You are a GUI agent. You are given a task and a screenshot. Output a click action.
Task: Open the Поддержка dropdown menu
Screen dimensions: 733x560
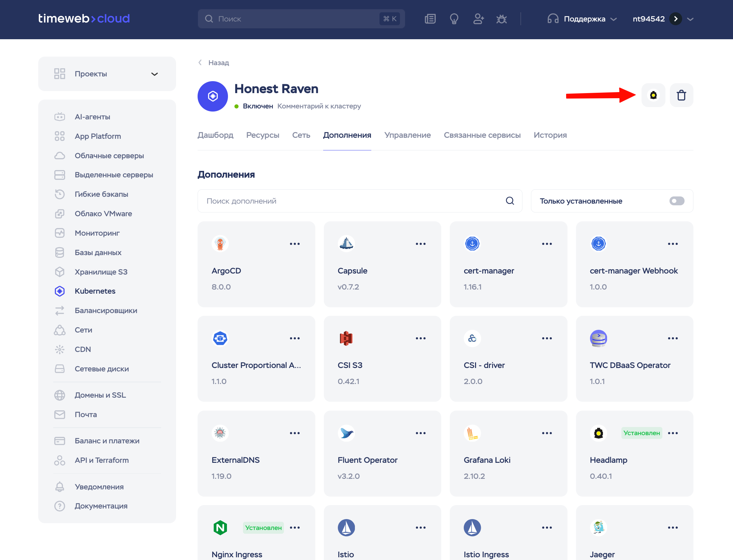pos(584,19)
